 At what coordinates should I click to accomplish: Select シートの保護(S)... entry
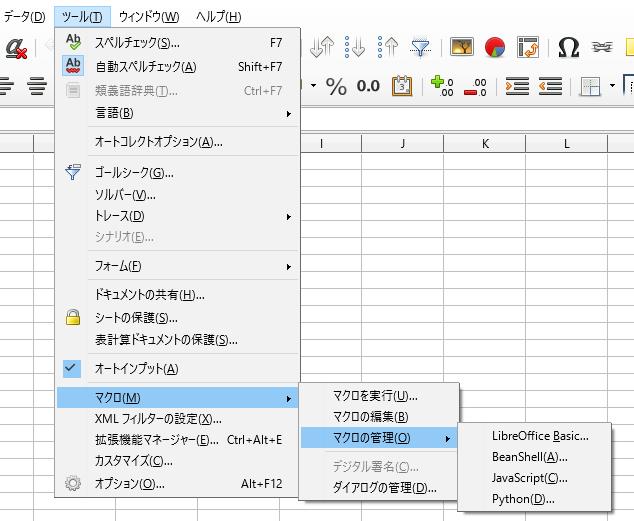178,318
